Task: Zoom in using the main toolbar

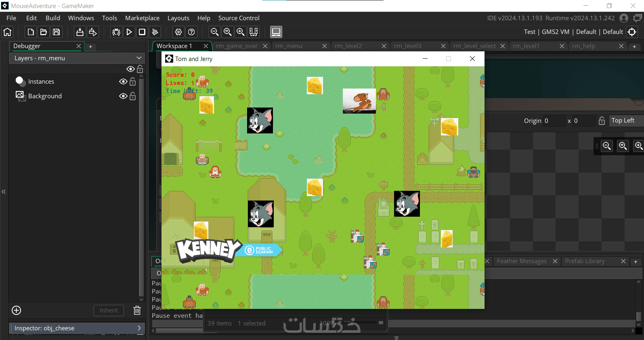Action: (241, 32)
